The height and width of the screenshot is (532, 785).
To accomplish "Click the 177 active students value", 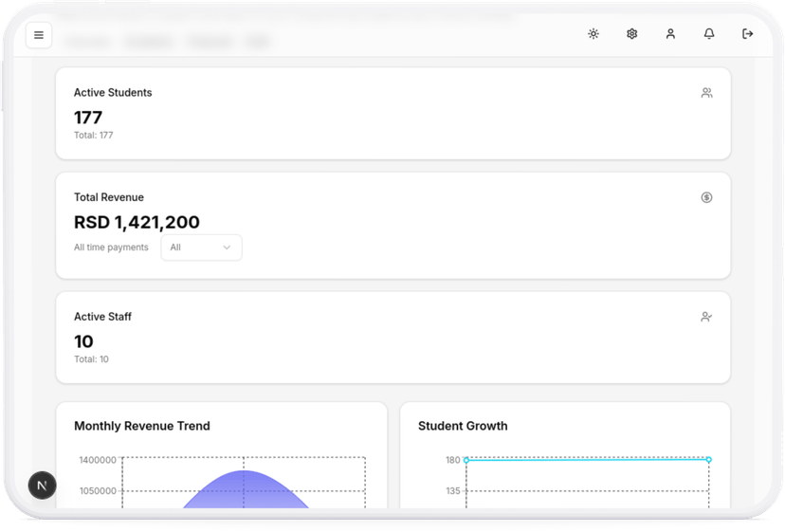I will (88, 118).
